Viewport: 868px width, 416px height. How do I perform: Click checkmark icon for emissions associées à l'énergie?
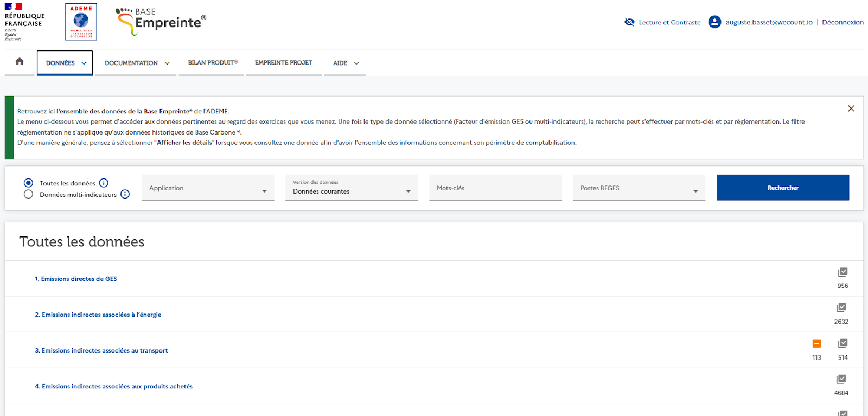pos(841,308)
